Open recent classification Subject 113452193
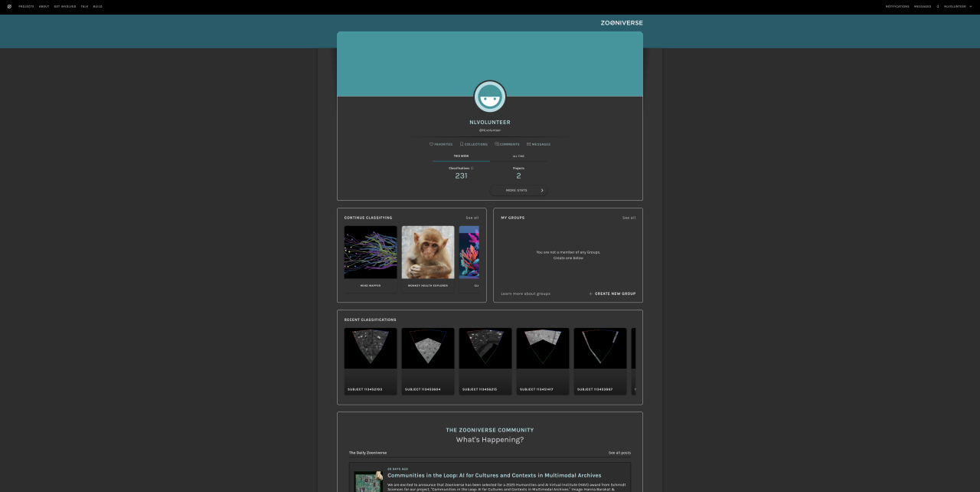The width and height of the screenshot is (980, 492). 371,362
